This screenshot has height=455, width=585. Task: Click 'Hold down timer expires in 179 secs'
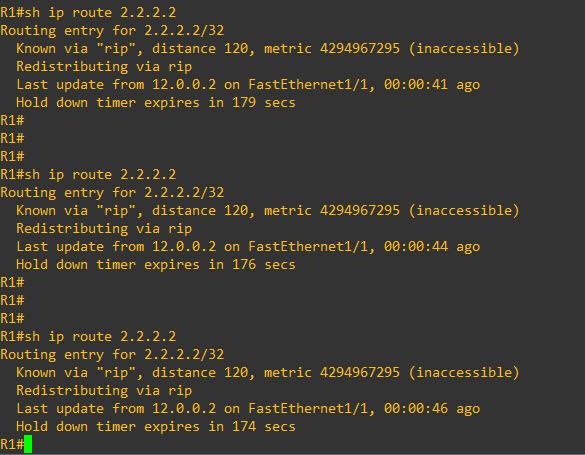click(x=156, y=103)
